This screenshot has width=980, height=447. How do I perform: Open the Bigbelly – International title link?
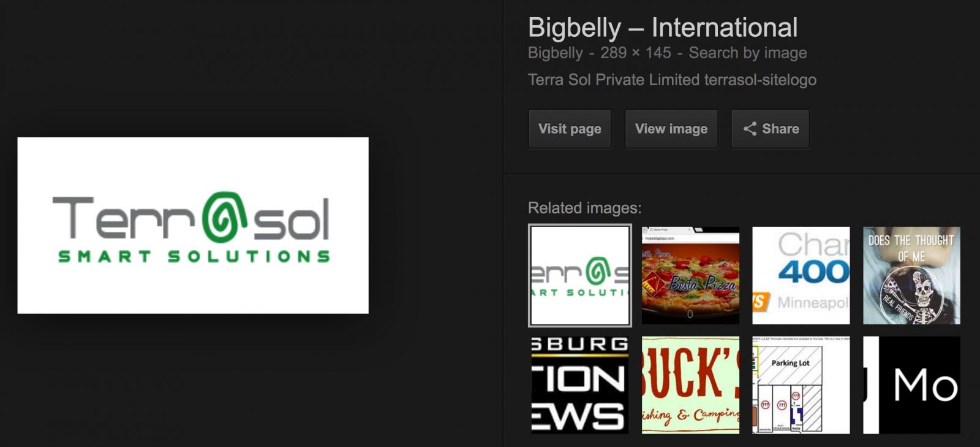(x=663, y=28)
